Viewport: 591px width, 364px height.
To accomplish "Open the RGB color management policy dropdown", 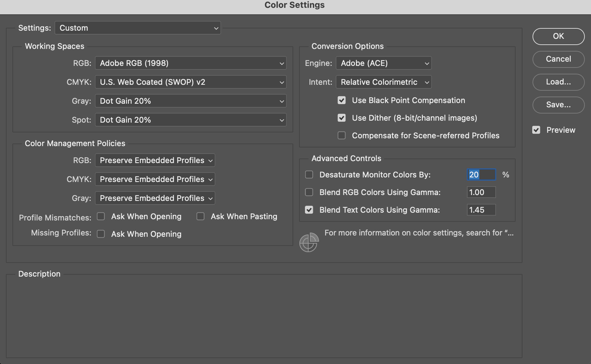I will click(x=154, y=160).
